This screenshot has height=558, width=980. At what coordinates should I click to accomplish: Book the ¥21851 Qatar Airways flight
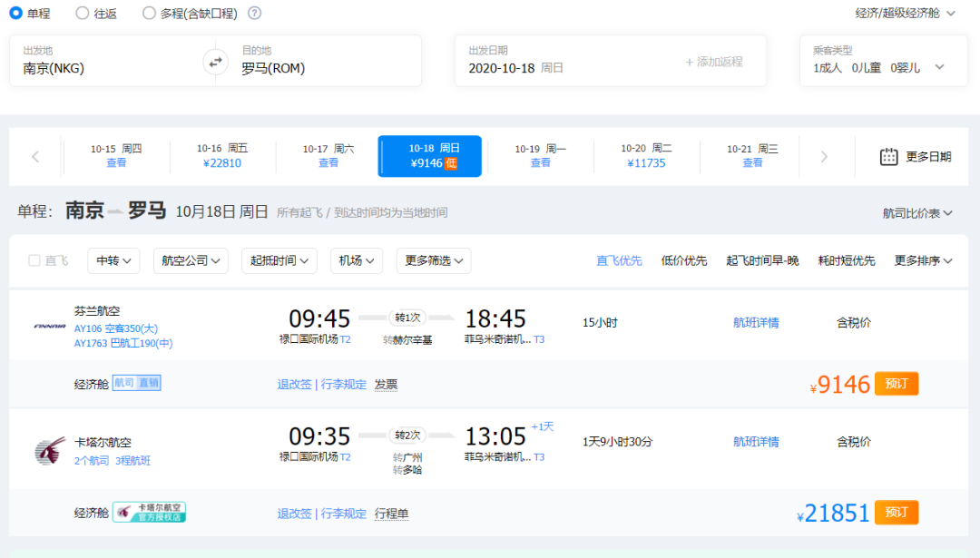tap(897, 513)
